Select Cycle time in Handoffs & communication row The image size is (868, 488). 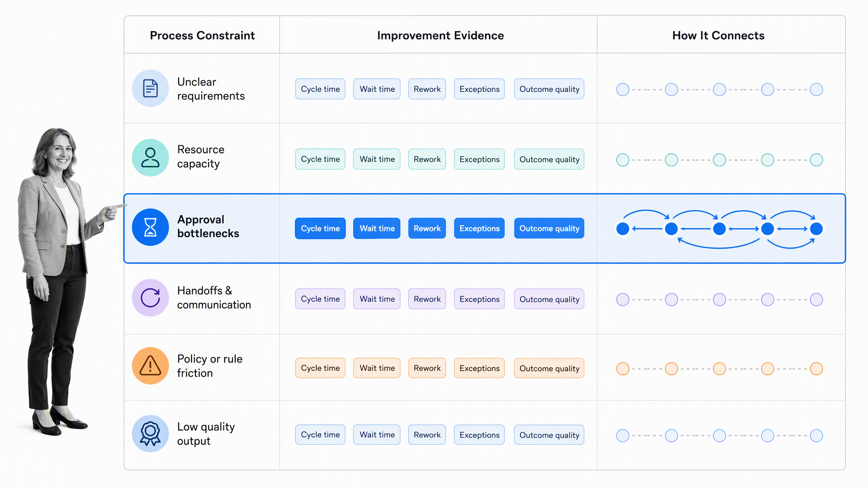320,299
